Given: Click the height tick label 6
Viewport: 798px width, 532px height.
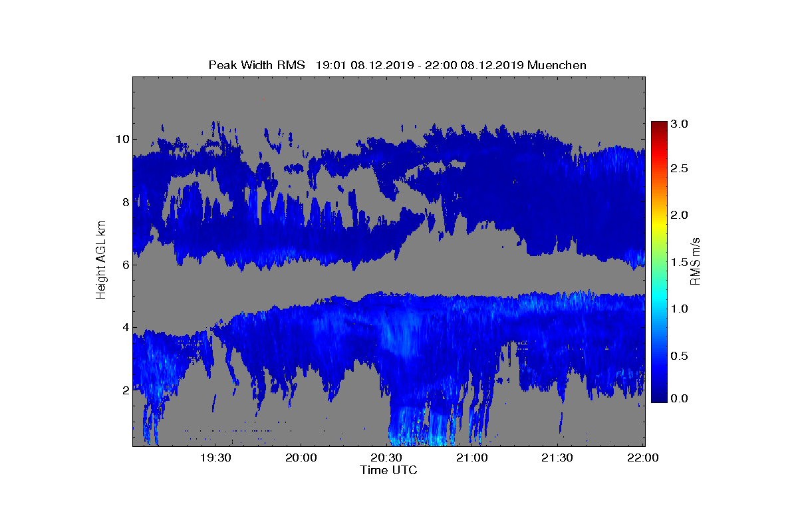Looking at the screenshot, I should pos(125,264).
